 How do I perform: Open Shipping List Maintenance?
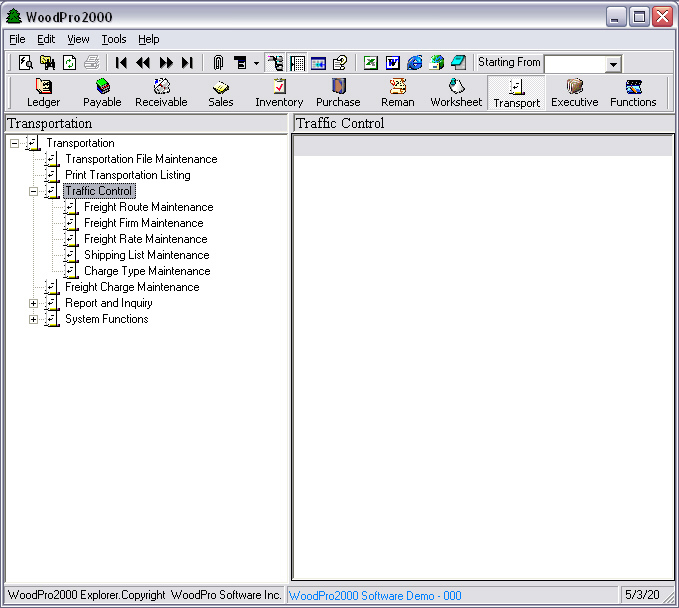[147, 255]
